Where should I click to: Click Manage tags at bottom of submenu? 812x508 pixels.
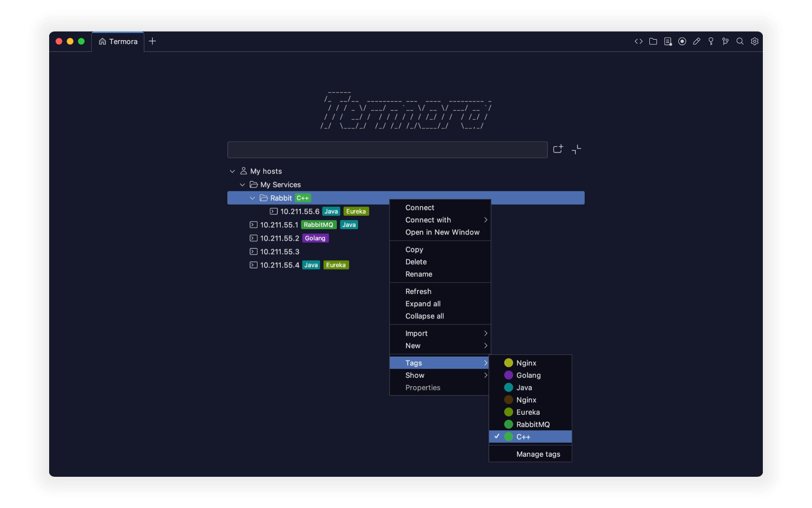tap(538, 454)
